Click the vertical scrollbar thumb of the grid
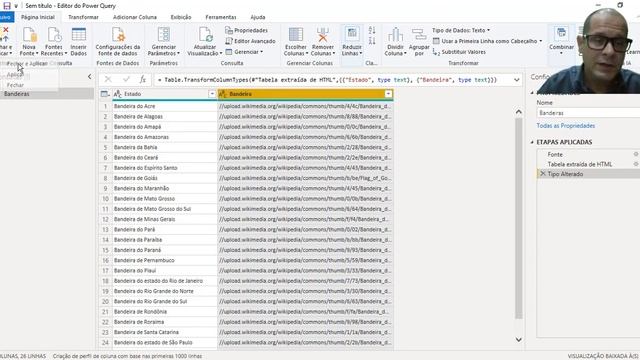The height and width of the screenshot is (360, 640). click(x=518, y=218)
